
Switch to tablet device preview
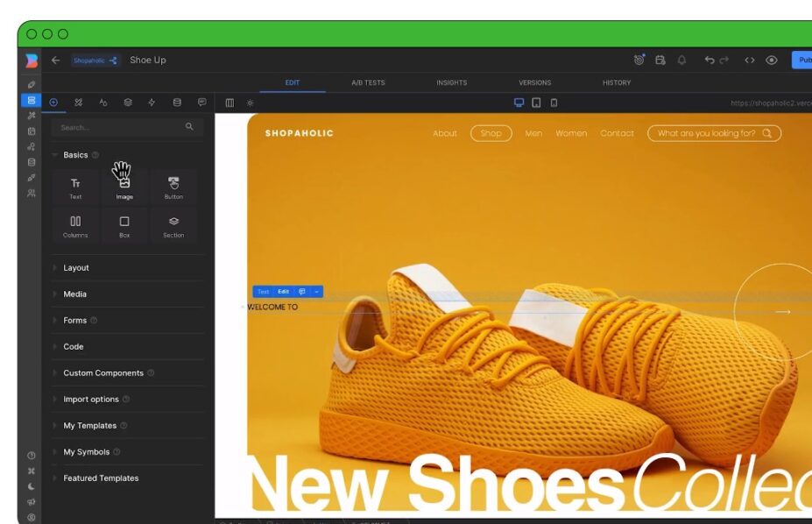(536, 103)
